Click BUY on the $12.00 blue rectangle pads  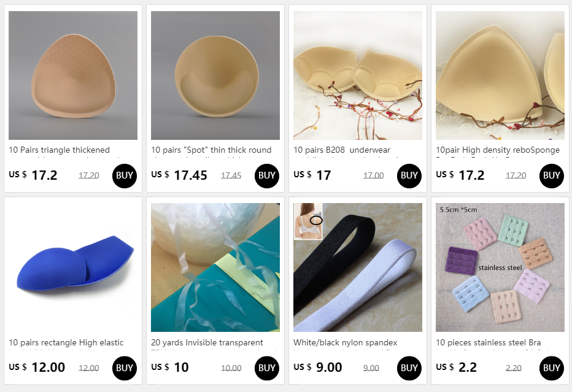[125, 368]
